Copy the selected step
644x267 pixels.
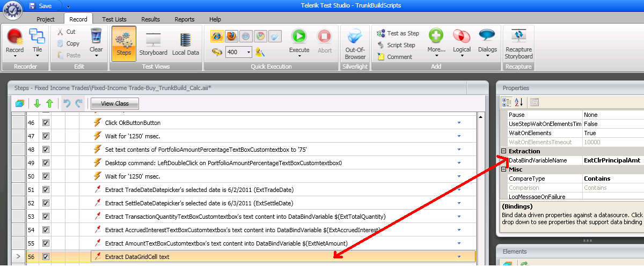68,43
